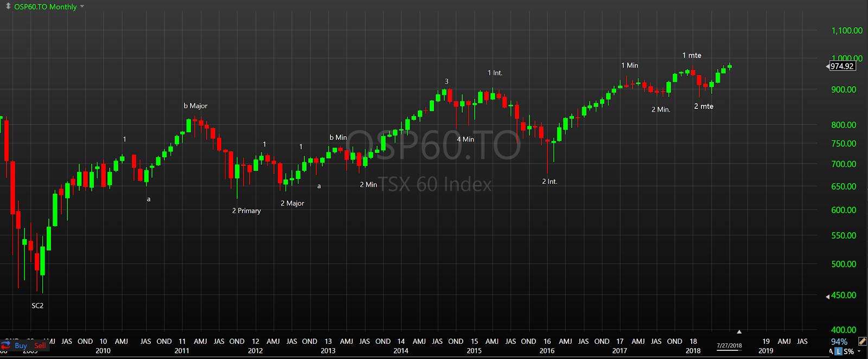Click the '2 Min.' annotation near 2017
The height and width of the screenshot is (359, 868).
661,110
